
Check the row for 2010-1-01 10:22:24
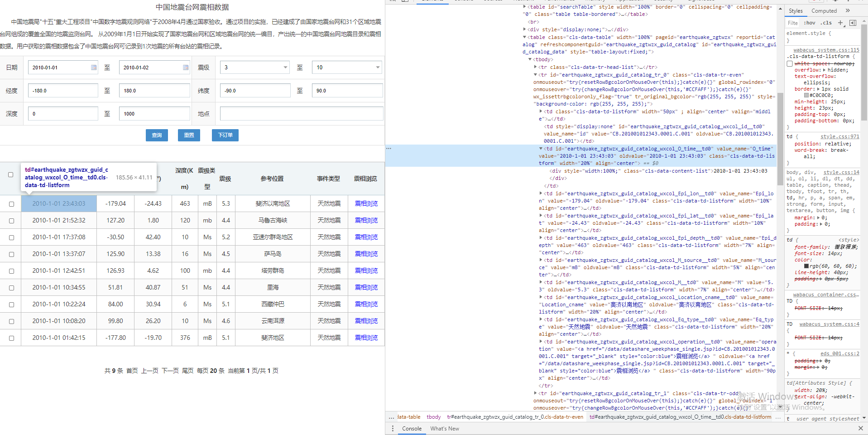[11, 304]
